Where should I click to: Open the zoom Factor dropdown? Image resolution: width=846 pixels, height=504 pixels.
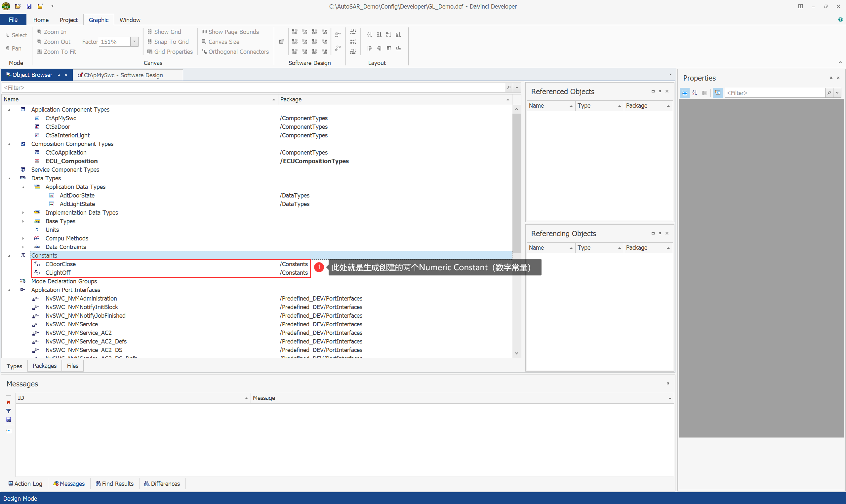click(x=135, y=42)
